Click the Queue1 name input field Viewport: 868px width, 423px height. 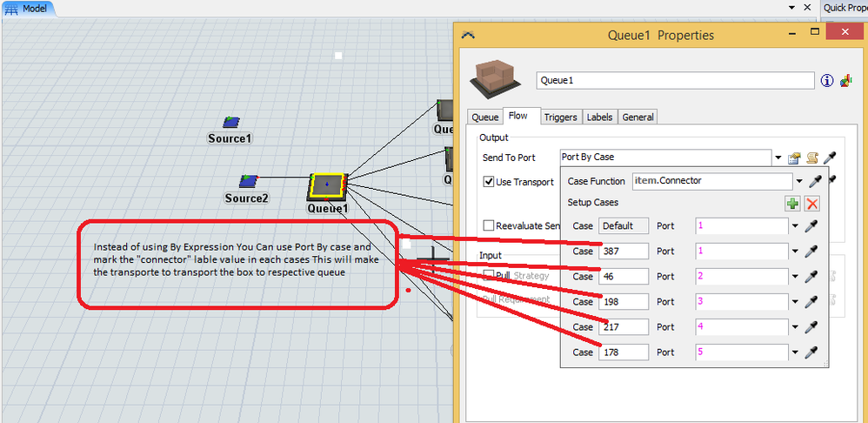[x=676, y=81]
